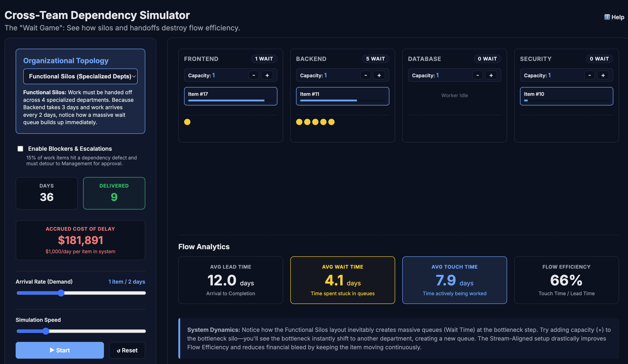This screenshot has width=628, height=364.
Task: Open Organizational Topology dropdown
Action: (x=80, y=76)
